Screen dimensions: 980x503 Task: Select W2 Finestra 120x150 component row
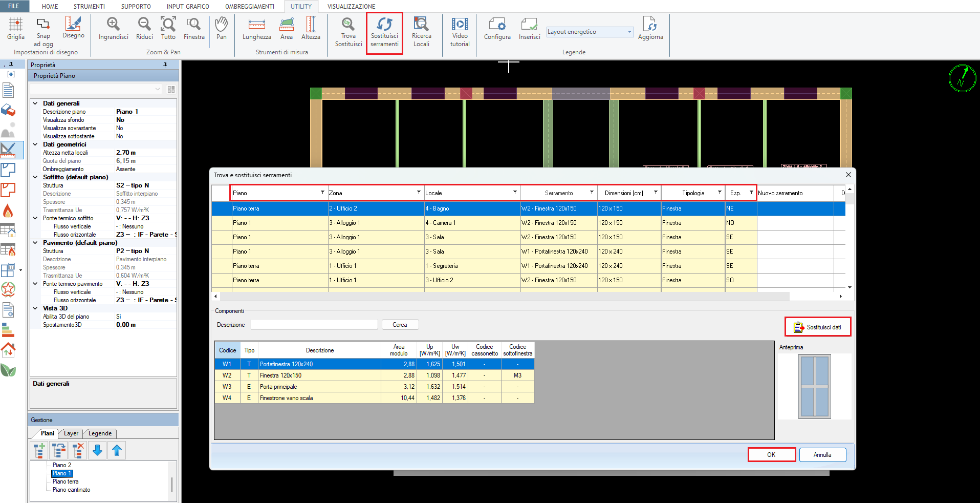[374, 375]
